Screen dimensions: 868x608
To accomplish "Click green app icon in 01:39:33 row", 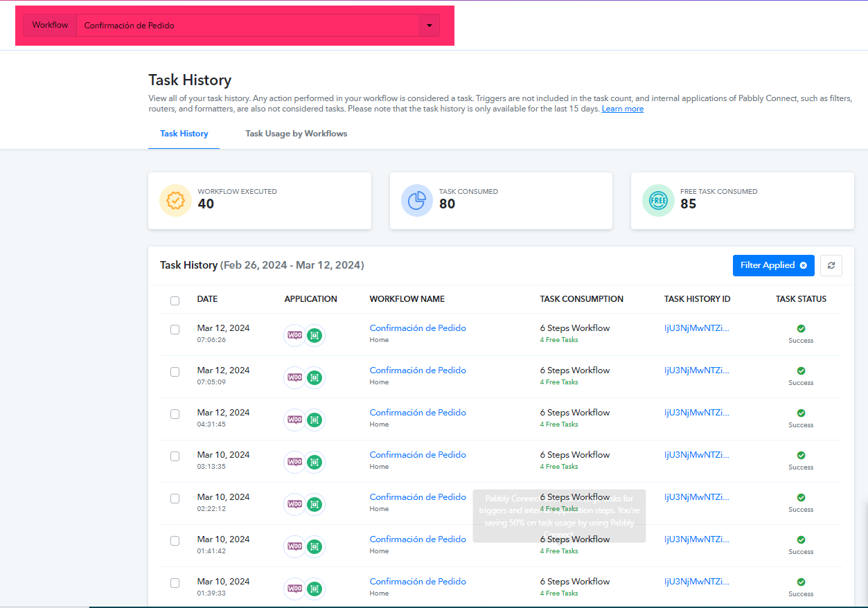I will (315, 589).
